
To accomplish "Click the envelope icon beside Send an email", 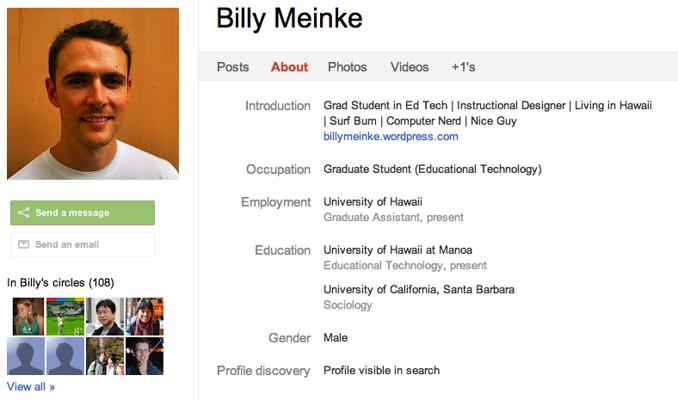I will (x=23, y=244).
